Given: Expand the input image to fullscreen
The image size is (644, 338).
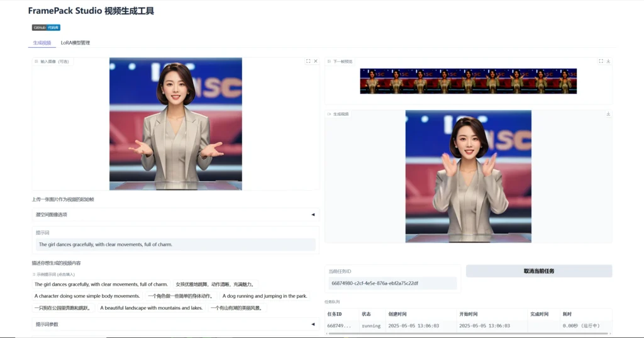Looking at the screenshot, I should click(308, 61).
